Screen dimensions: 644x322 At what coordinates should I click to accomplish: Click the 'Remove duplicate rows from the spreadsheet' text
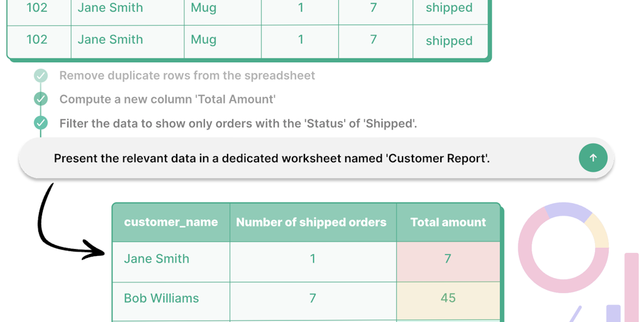pyautogui.click(x=187, y=75)
